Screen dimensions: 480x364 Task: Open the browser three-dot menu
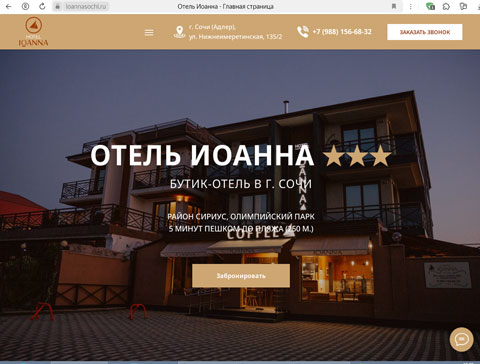[x=410, y=6]
